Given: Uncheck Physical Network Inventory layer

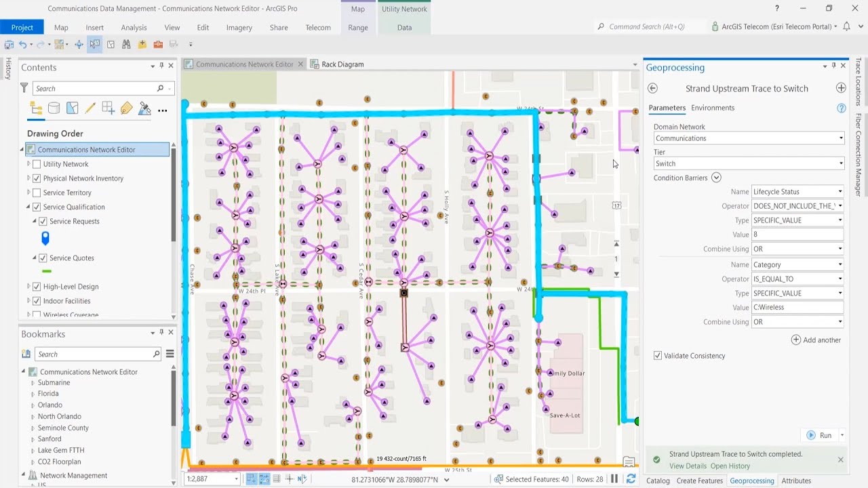Looking at the screenshot, I should click(x=37, y=178).
